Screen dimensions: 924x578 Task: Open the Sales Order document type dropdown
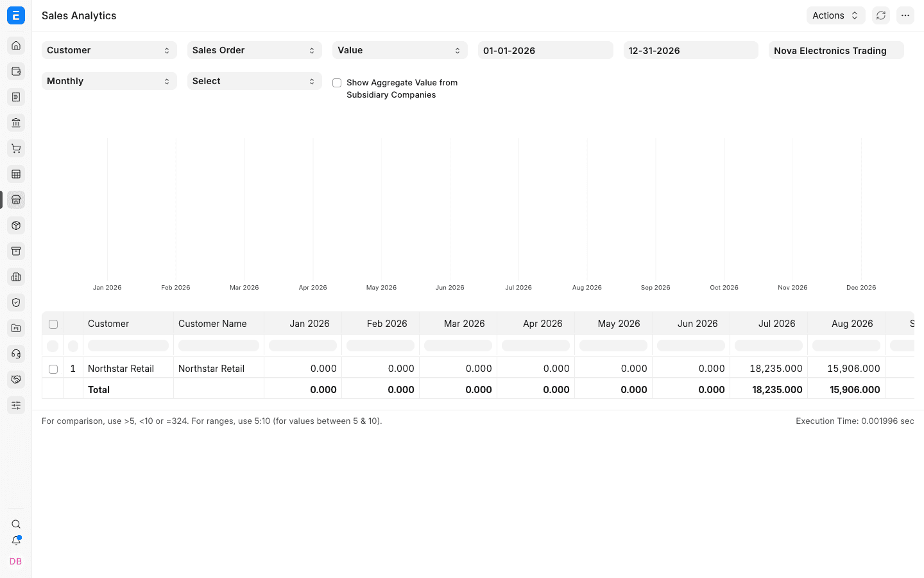255,50
